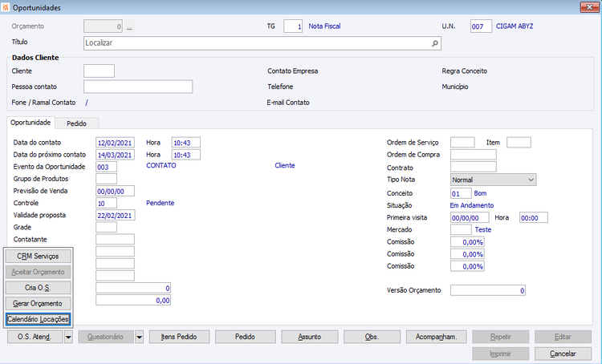
Task: Choose Calendário Locações from the popup menu
Action: (x=38, y=319)
